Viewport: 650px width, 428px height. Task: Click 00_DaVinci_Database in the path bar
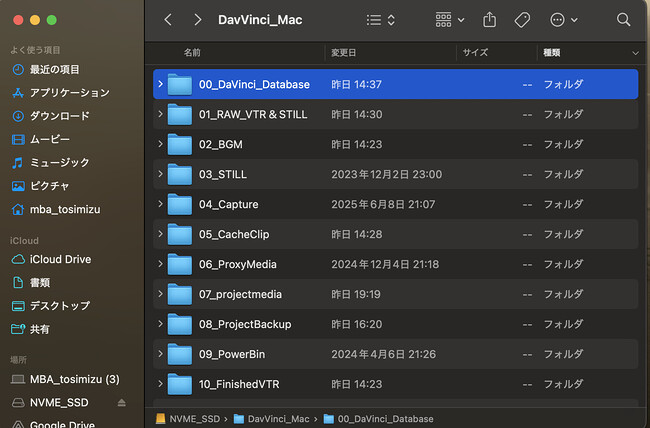coord(378,419)
